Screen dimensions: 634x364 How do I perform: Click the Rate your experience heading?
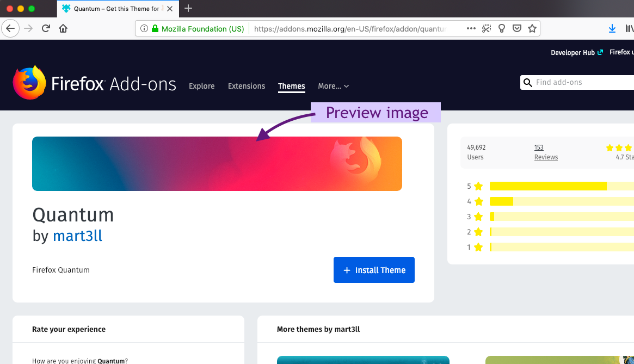point(69,329)
